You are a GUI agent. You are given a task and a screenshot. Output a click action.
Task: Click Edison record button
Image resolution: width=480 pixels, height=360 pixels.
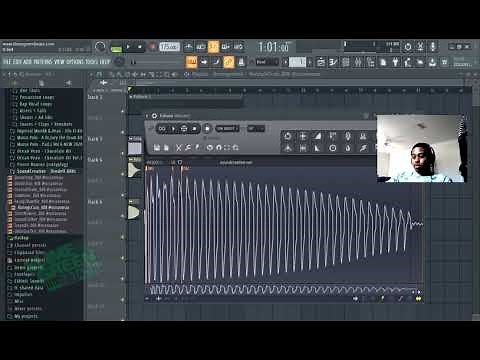[x=207, y=129]
